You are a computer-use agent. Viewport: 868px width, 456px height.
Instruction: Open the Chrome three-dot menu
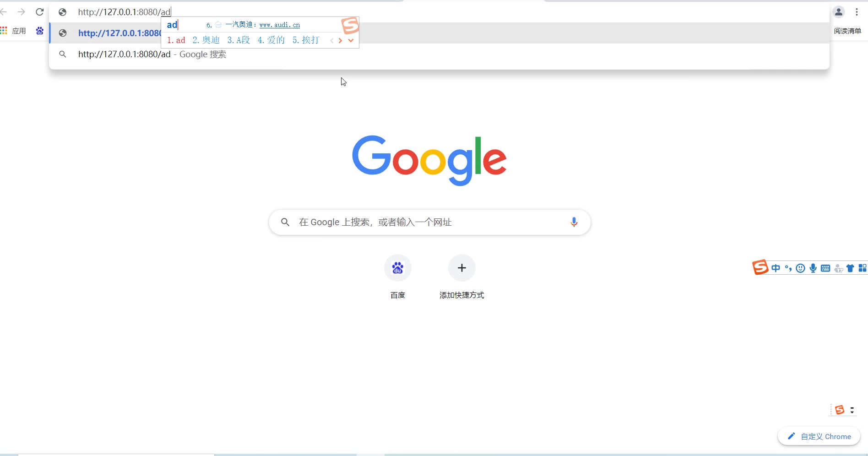(x=857, y=12)
